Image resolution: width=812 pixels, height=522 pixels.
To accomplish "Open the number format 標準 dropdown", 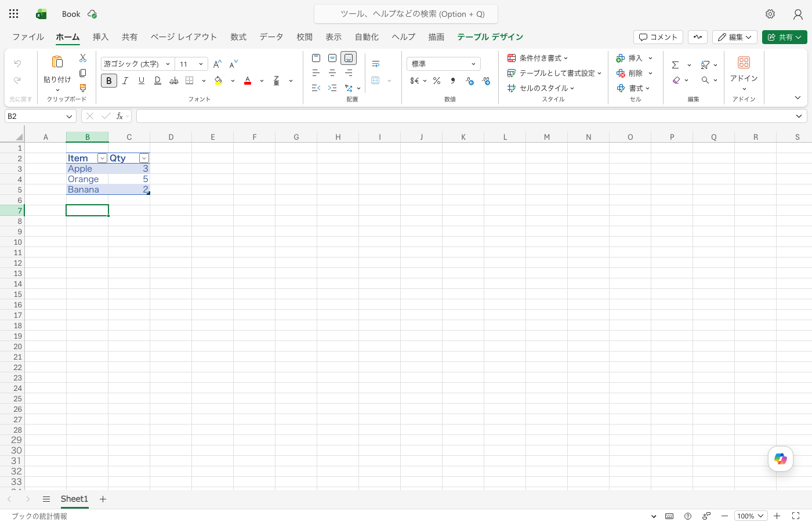I will point(444,64).
